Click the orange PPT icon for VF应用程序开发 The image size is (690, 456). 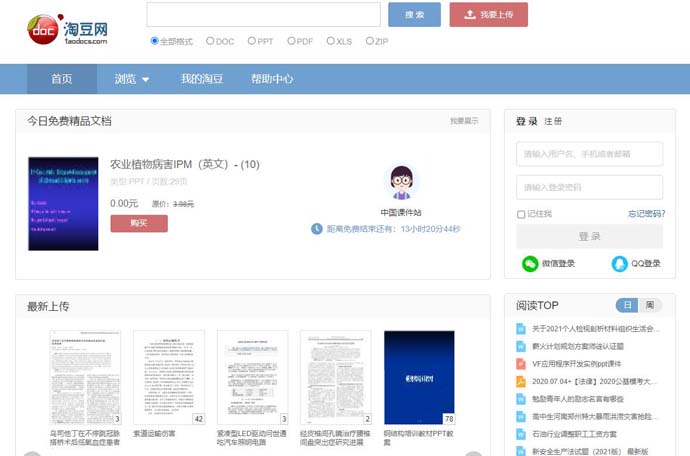coord(521,364)
